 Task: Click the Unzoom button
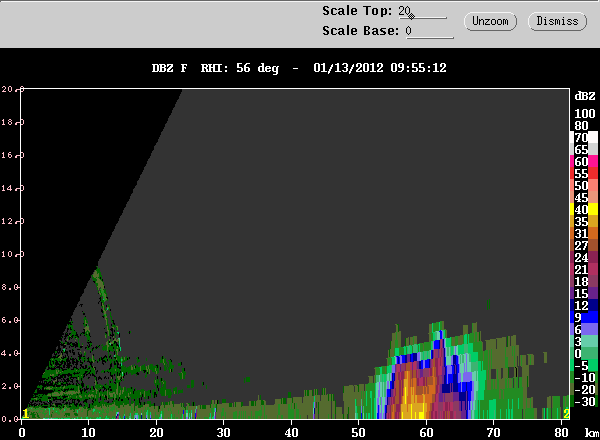pos(492,21)
